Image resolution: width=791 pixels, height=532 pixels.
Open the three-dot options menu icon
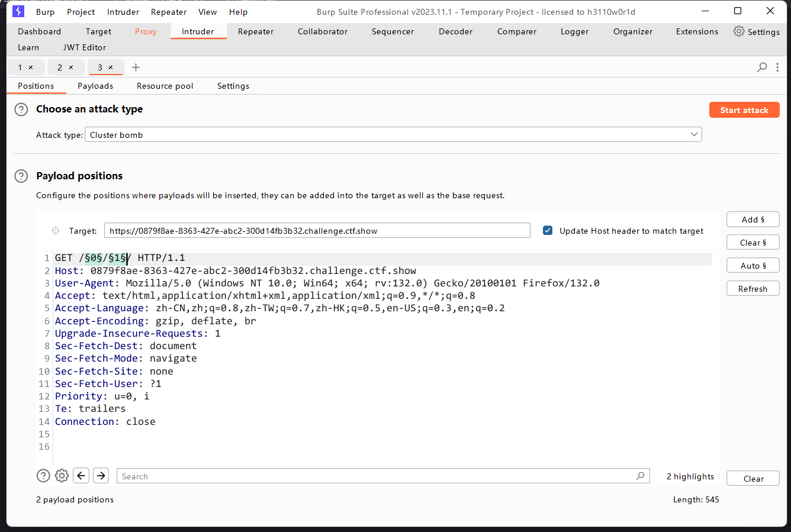[777, 67]
